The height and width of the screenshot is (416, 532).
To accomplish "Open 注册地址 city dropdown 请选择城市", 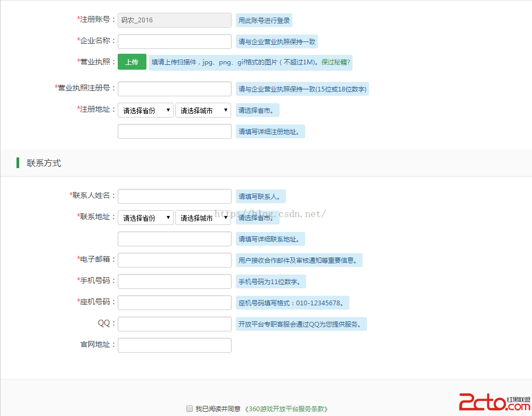I will [203, 110].
